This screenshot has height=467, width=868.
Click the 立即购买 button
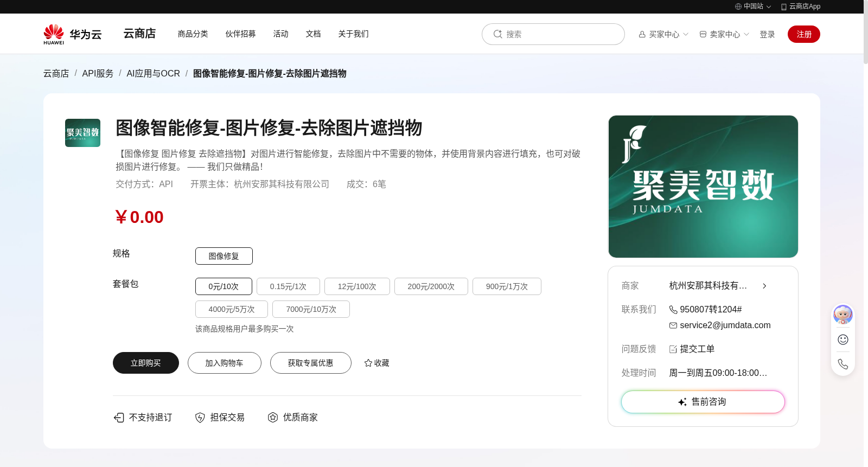coord(146,363)
